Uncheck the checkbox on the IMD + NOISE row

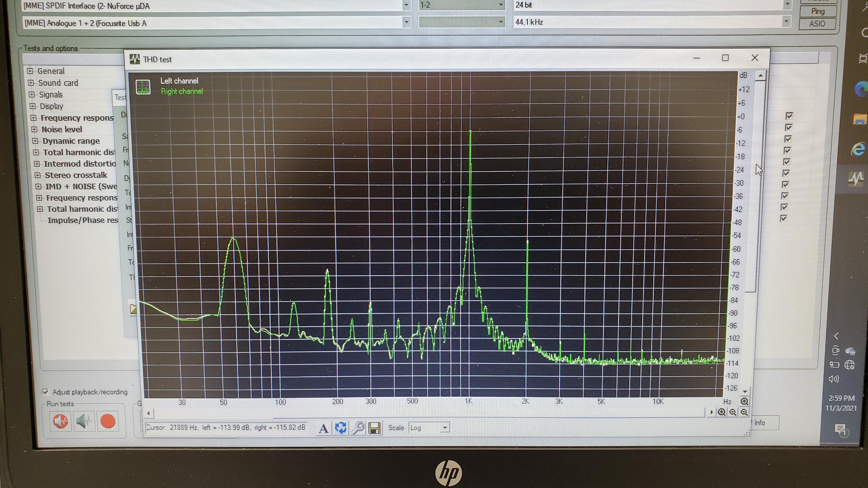click(785, 185)
